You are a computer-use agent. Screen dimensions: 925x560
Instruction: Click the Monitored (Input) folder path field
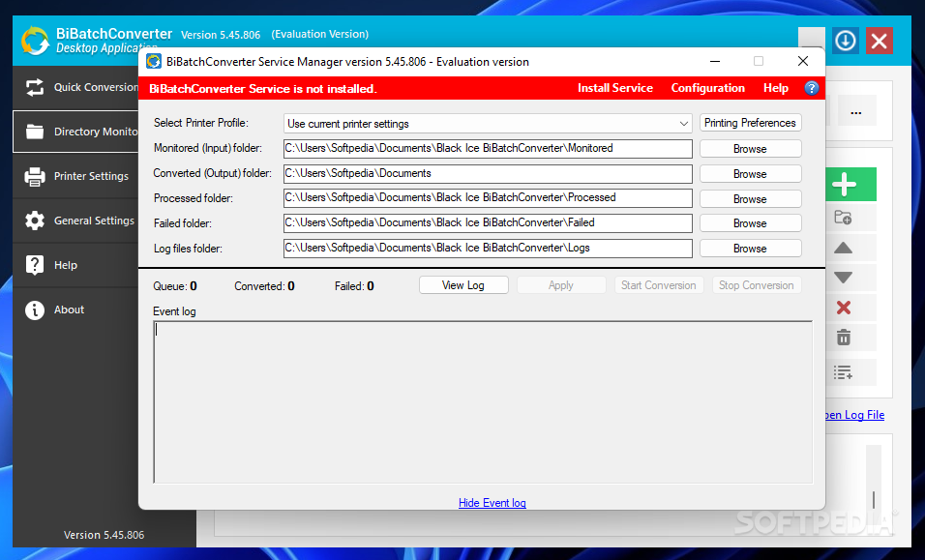488,149
